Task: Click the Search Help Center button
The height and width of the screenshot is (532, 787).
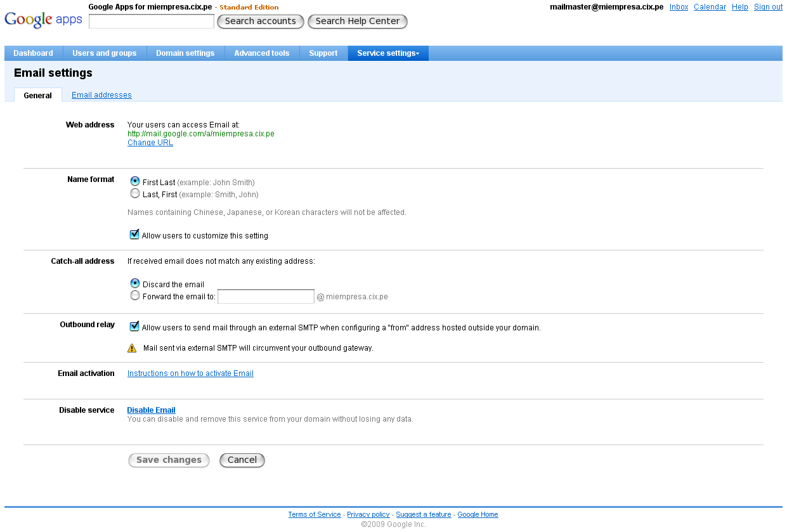Action: [358, 22]
